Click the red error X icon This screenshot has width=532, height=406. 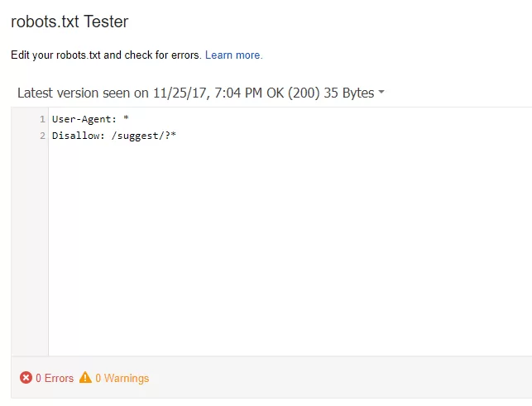[26, 378]
